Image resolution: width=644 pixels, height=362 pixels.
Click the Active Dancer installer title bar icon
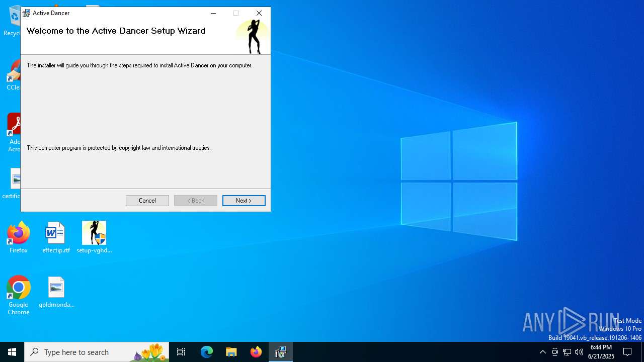click(x=27, y=13)
